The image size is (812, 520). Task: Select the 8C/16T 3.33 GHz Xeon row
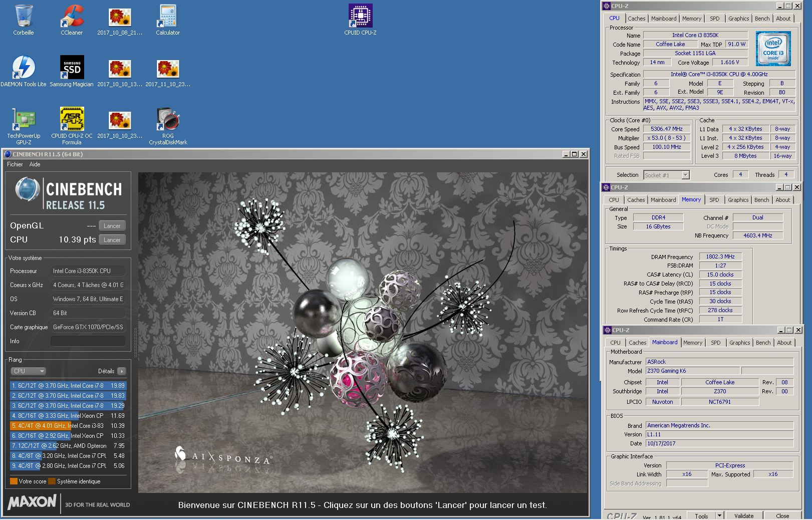[68, 416]
